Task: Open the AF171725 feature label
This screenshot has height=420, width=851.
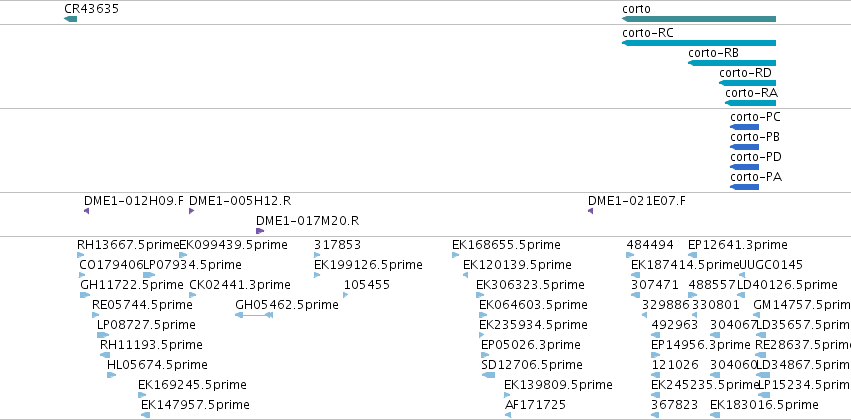Action: (x=535, y=405)
